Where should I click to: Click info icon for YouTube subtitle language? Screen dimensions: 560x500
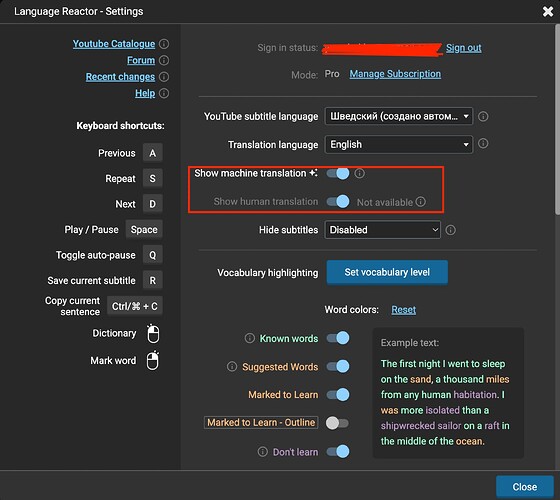pyautogui.click(x=483, y=116)
